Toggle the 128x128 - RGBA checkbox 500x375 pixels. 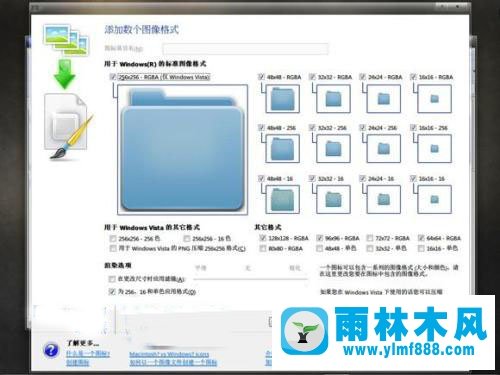(263, 238)
